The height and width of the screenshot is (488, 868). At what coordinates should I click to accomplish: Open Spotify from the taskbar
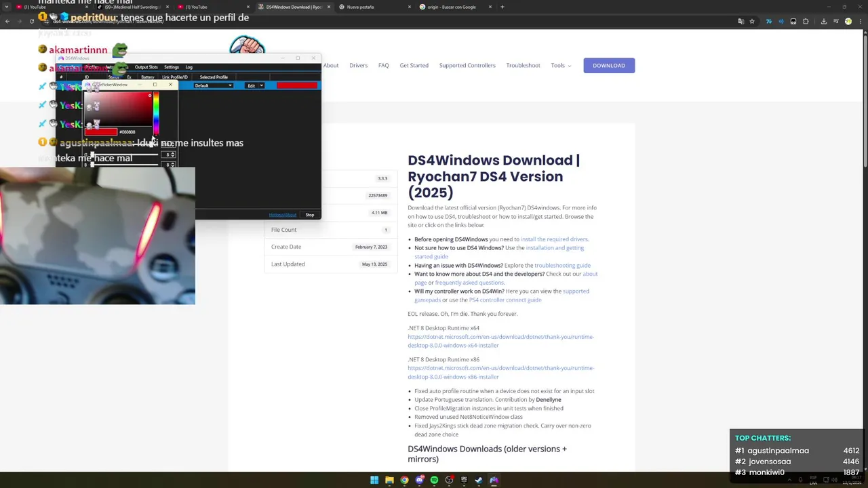tap(434, 480)
